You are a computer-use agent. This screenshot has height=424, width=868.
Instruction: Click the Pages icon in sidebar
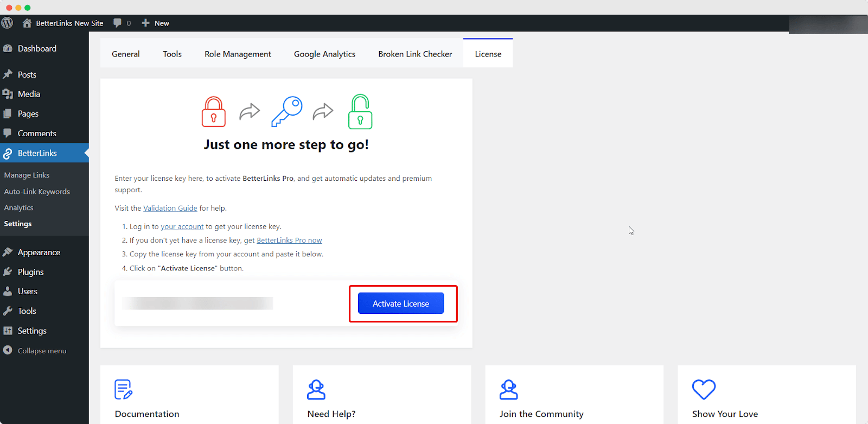[8, 113]
